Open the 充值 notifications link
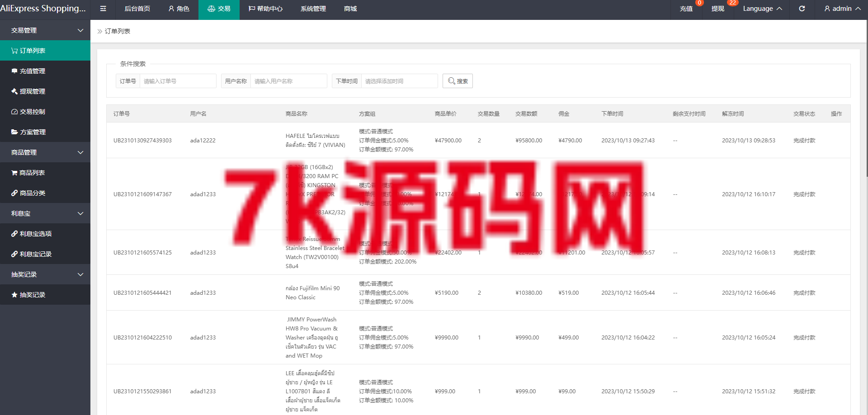Screen dimensions: 868x415 coord(686,9)
